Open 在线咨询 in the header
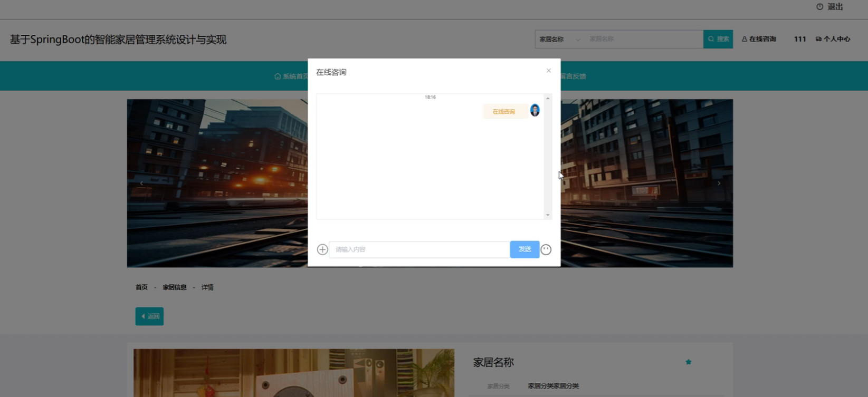 [759, 39]
